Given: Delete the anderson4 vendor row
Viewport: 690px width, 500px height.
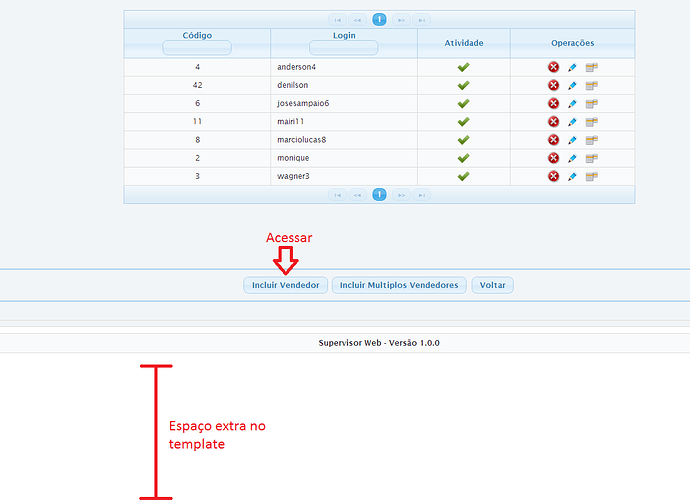Looking at the screenshot, I should coord(553,67).
